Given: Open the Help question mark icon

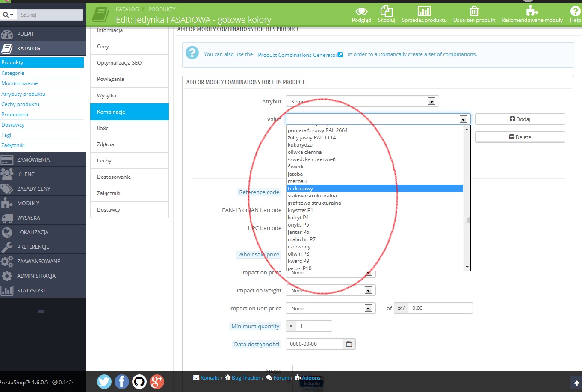Looking at the screenshot, I should click(x=575, y=11).
